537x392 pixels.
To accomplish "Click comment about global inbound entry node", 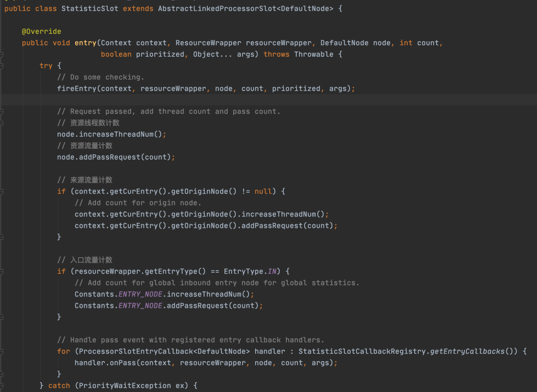I will [x=217, y=283].
